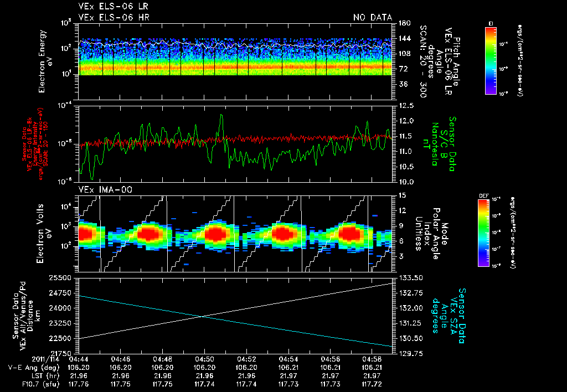567x392 pixels.
Task: Click the 10.5 nanotesla tick label
Action: point(407,167)
